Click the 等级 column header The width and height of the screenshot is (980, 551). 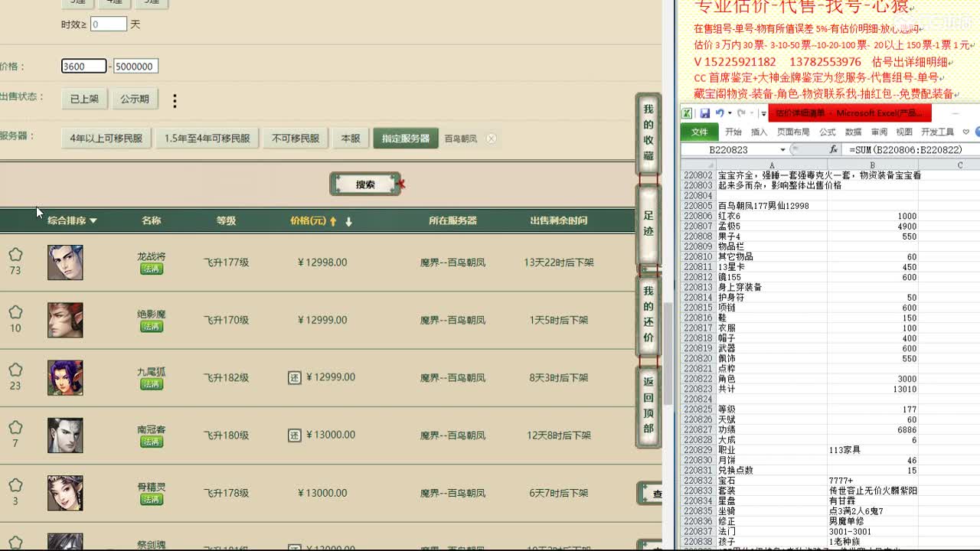click(226, 220)
